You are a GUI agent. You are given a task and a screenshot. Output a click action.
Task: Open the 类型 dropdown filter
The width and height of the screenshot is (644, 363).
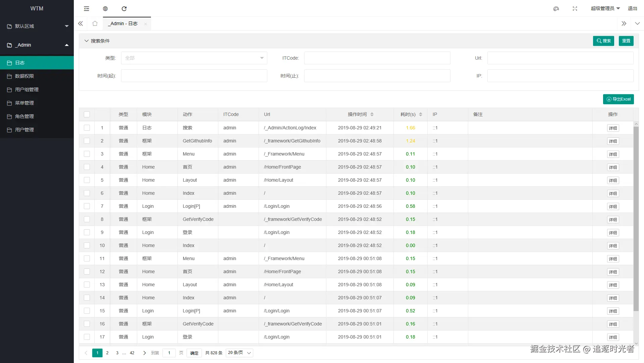(194, 58)
